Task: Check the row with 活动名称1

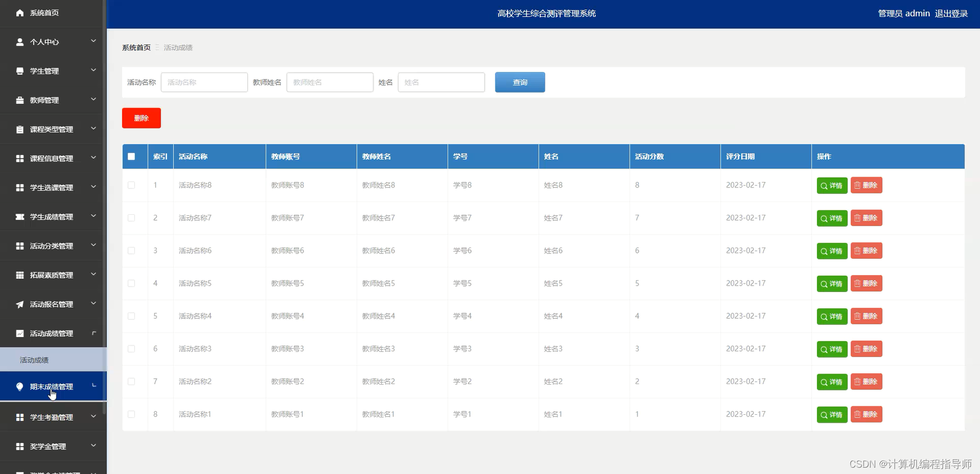Action: pos(132,414)
